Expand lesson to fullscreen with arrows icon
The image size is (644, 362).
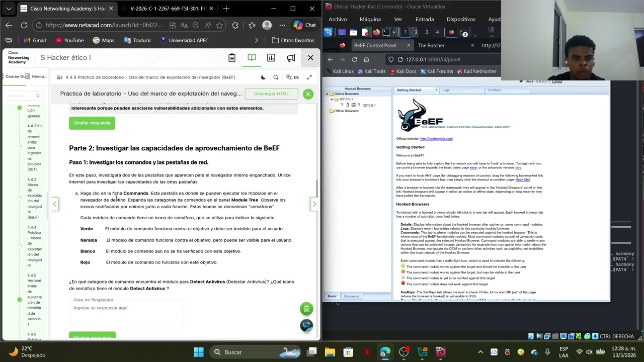point(309,77)
